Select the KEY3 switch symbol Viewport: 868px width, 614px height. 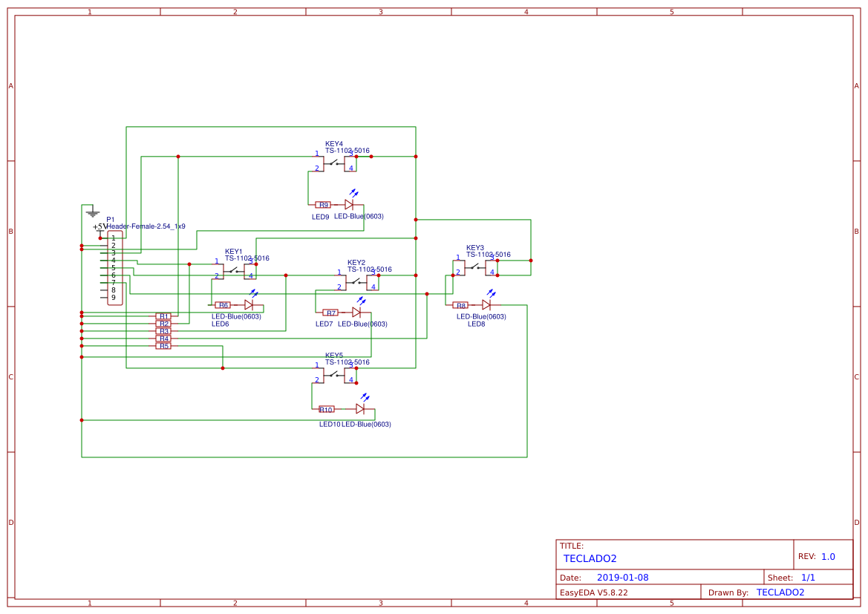[x=475, y=268]
